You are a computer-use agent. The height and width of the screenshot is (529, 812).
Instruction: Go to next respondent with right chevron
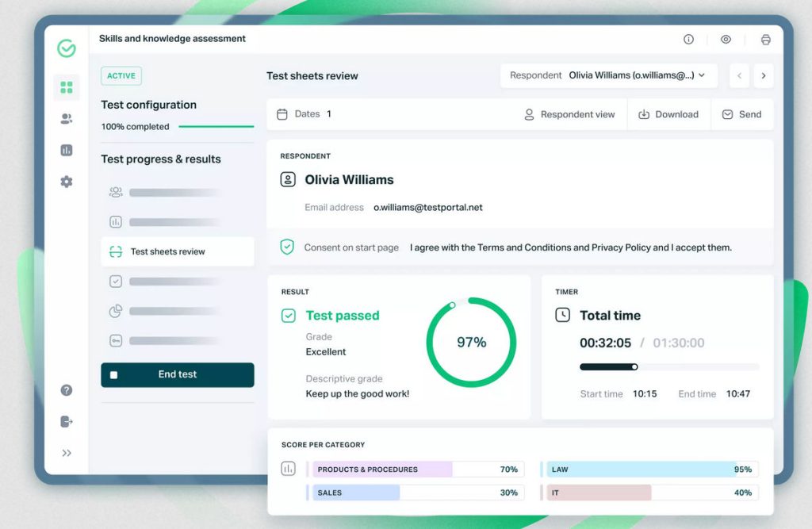[763, 76]
